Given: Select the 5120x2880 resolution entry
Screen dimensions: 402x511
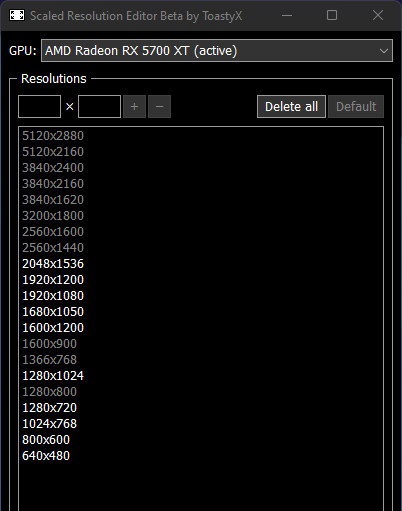Looking at the screenshot, I should 53,136.
